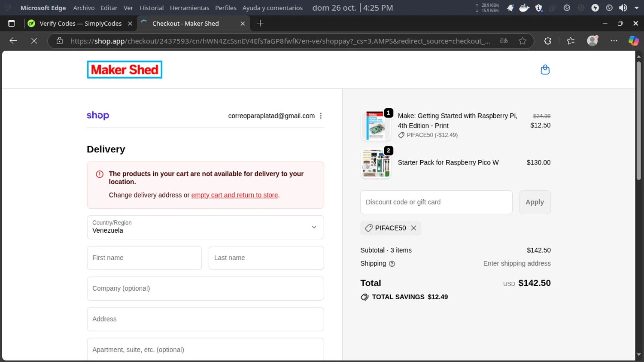
Task: Focus the Discount code or gift card field
Action: click(x=436, y=202)
